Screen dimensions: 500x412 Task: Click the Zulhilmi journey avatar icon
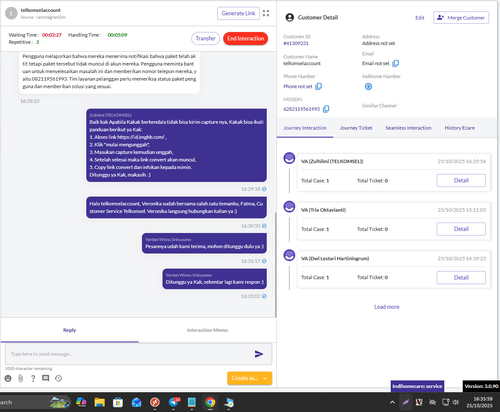[289, 158]
